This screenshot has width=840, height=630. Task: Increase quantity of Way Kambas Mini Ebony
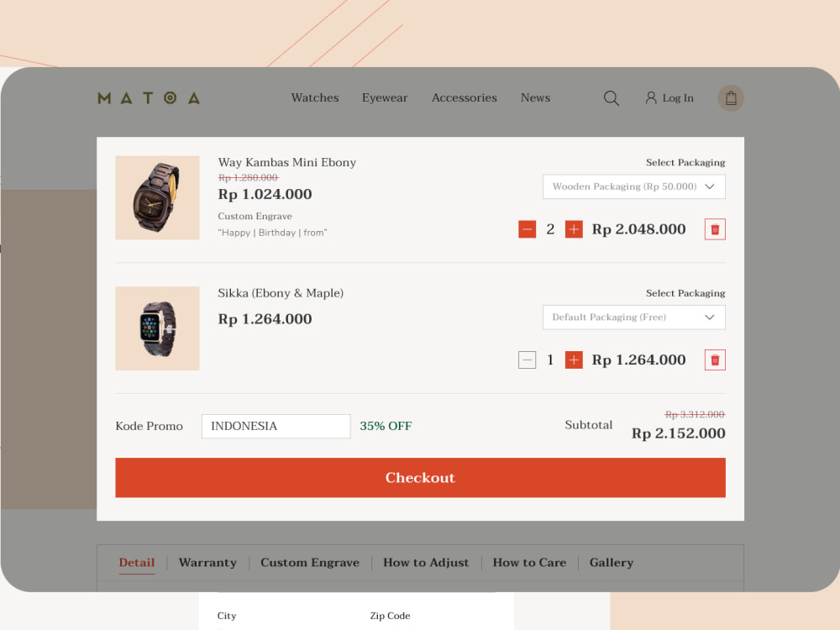[x=574, y=229]
